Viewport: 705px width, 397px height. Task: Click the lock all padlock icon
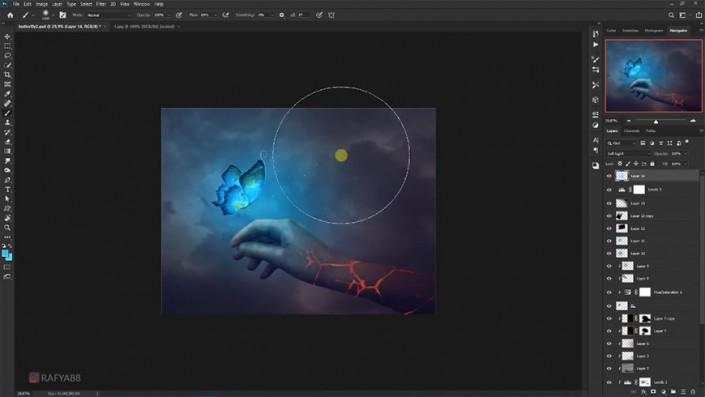(x=652, y=164)
